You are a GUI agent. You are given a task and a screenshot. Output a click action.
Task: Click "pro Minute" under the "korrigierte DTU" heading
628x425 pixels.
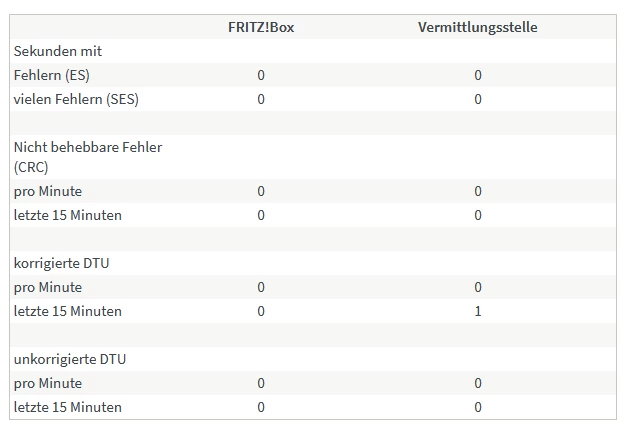(48, 287)
